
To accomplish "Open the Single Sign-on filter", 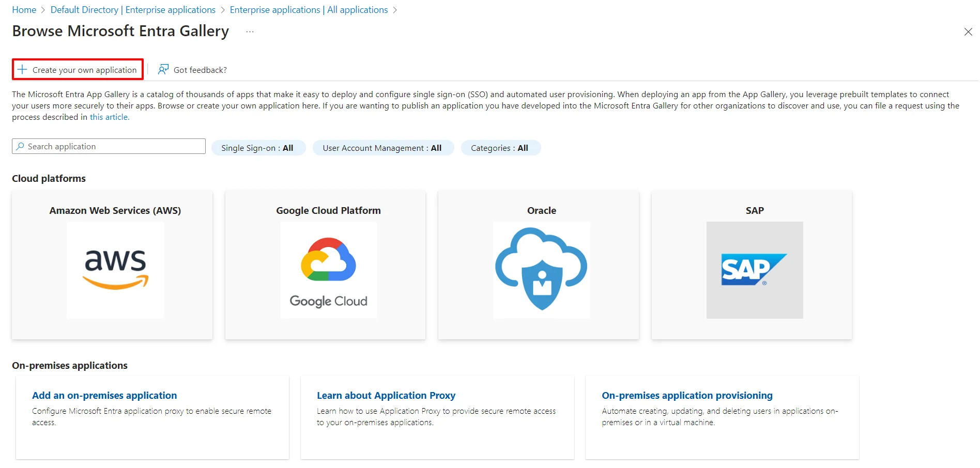I will (258, 148).
